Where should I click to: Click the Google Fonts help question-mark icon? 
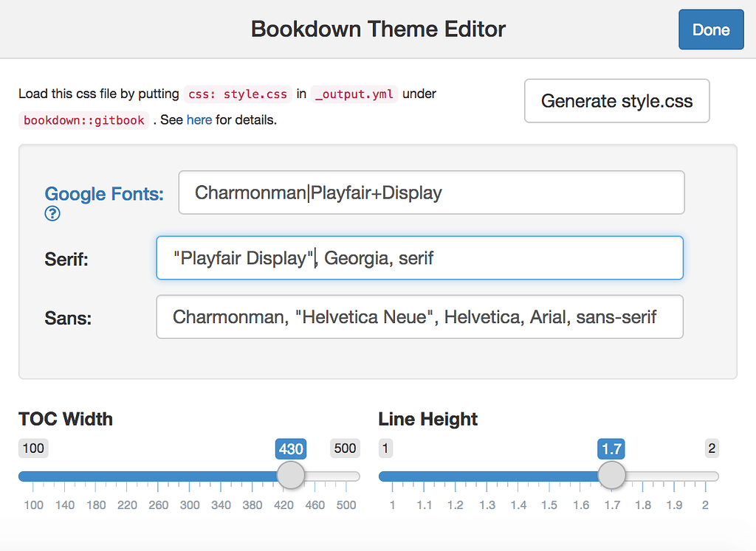[x=52, y=214]
